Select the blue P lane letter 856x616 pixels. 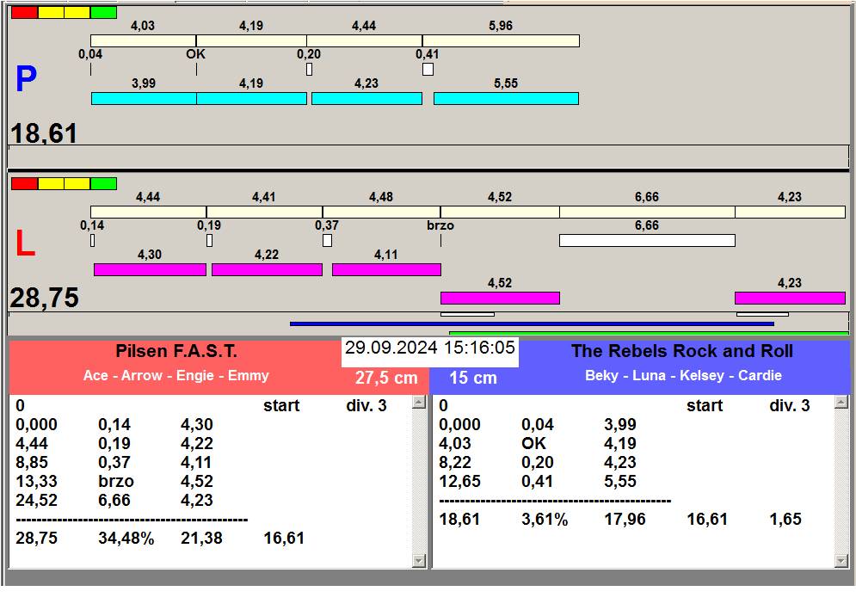tap(26, 78)
